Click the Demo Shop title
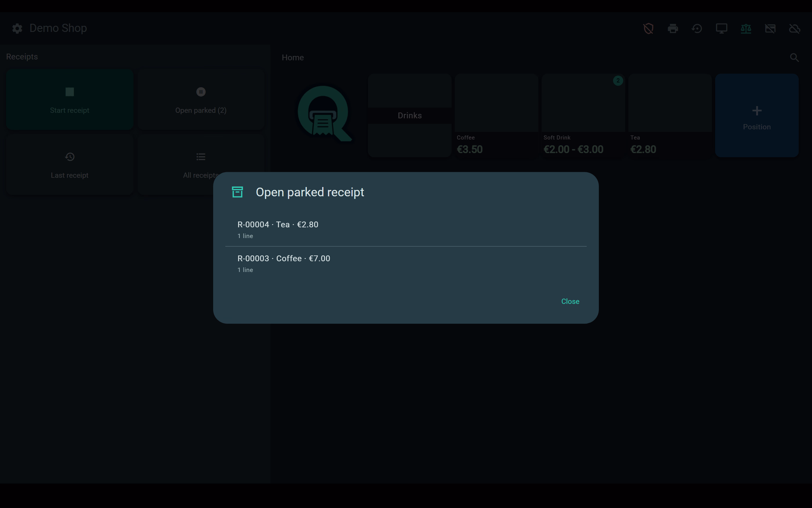 click(x=58, y=28)
